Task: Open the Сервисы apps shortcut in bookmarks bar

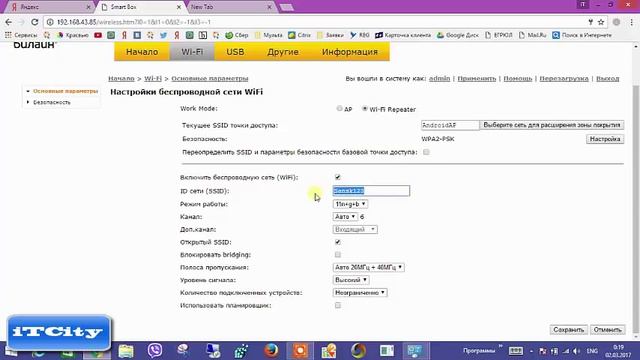Action: pyautogui.click(x=21, y=36)
